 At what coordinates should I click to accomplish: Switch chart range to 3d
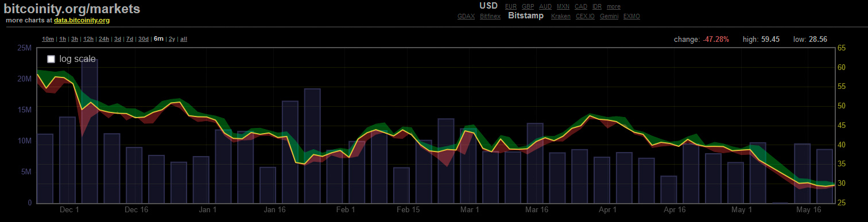point(117,39)
